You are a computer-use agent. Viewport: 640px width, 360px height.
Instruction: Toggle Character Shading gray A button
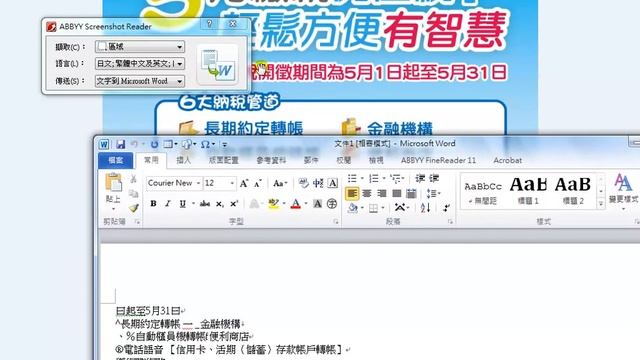click(x=318, y=204)
